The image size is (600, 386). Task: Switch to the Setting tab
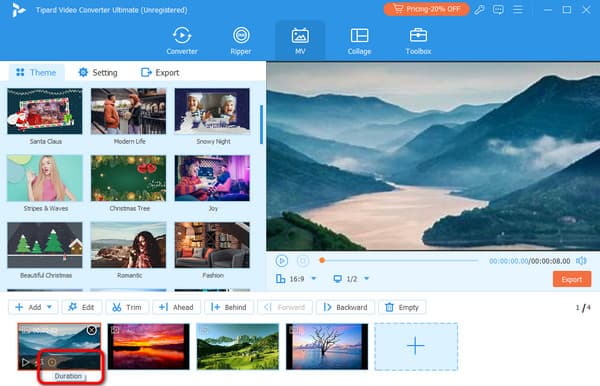tap(98, 72)
